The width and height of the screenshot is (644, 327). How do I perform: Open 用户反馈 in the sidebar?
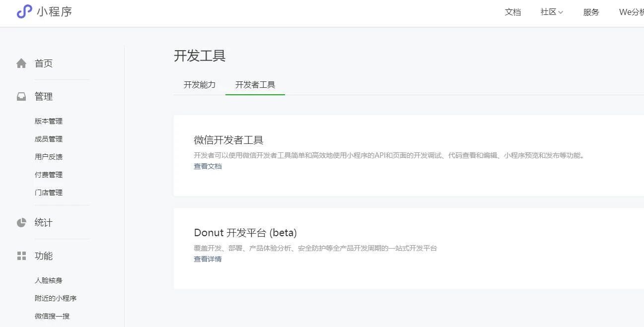(49, 157)
